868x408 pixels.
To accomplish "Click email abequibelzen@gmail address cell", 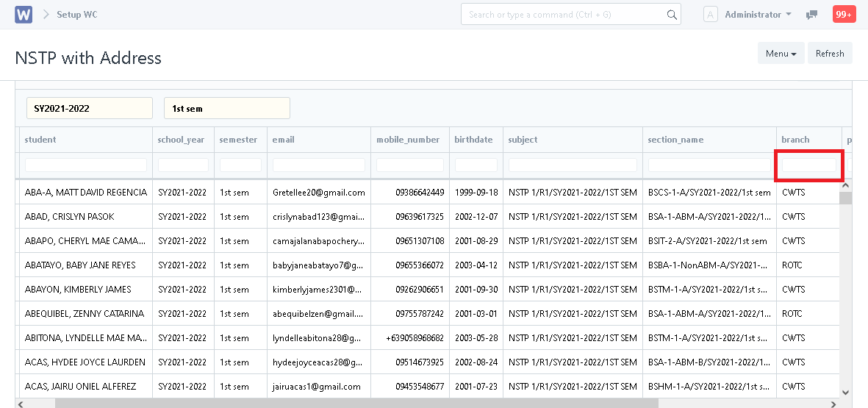I will point(319,313).
